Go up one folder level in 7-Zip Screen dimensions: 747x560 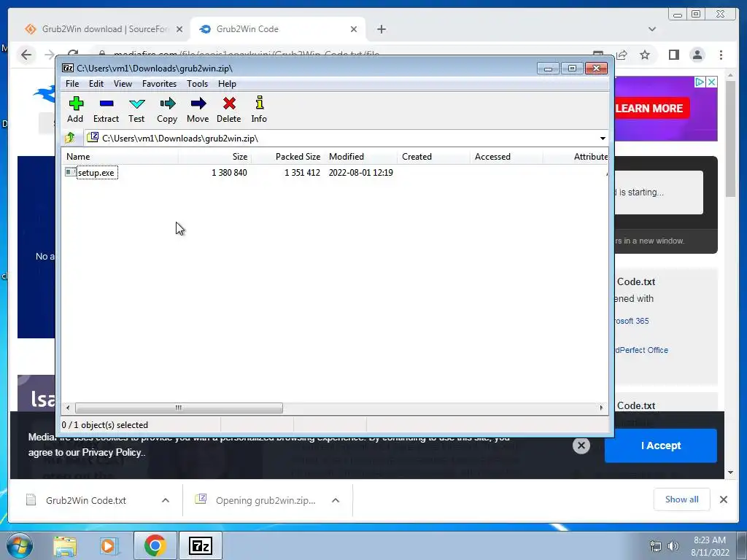tap(70, 138)
